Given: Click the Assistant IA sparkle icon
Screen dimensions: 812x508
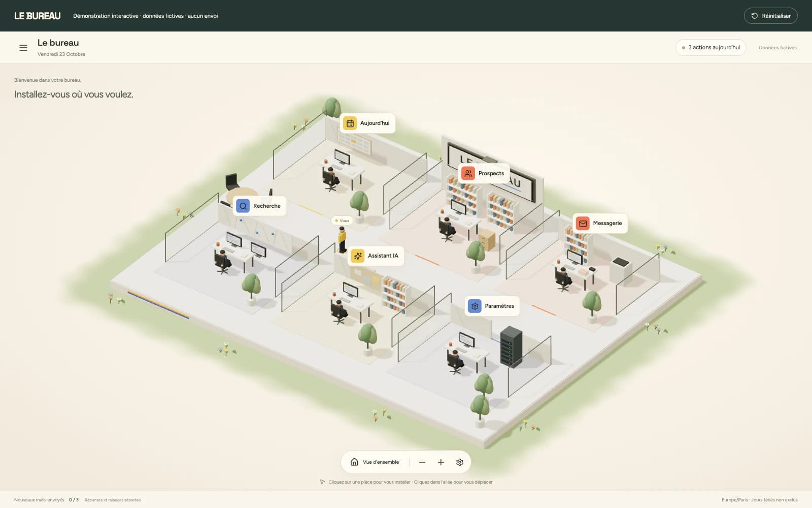Looking at the screenshot, I should tap(358, 256).
